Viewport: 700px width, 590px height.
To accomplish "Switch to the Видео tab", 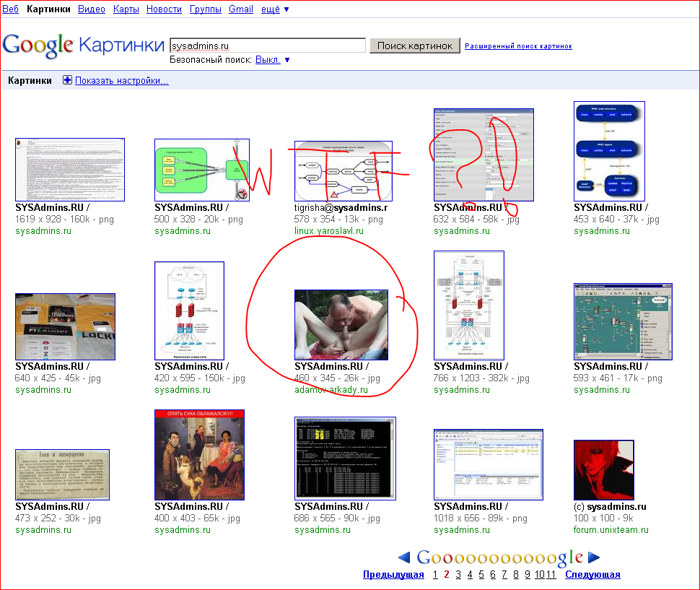I will 92,9.
